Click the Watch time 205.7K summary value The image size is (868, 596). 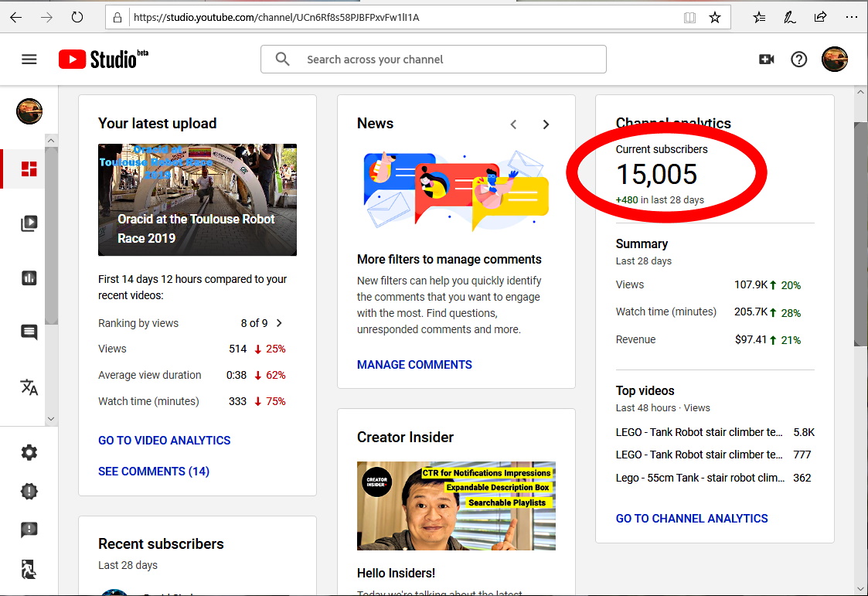pos(751,312)
